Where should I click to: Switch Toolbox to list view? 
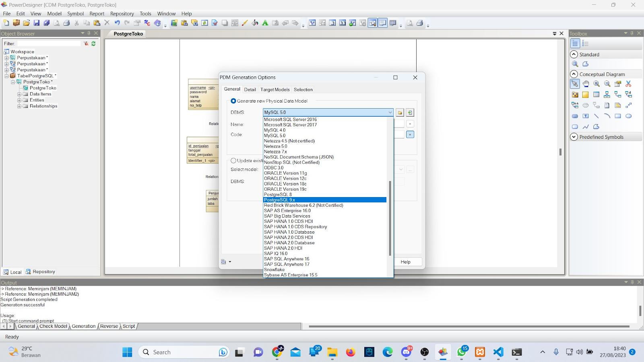click(585, 43)
